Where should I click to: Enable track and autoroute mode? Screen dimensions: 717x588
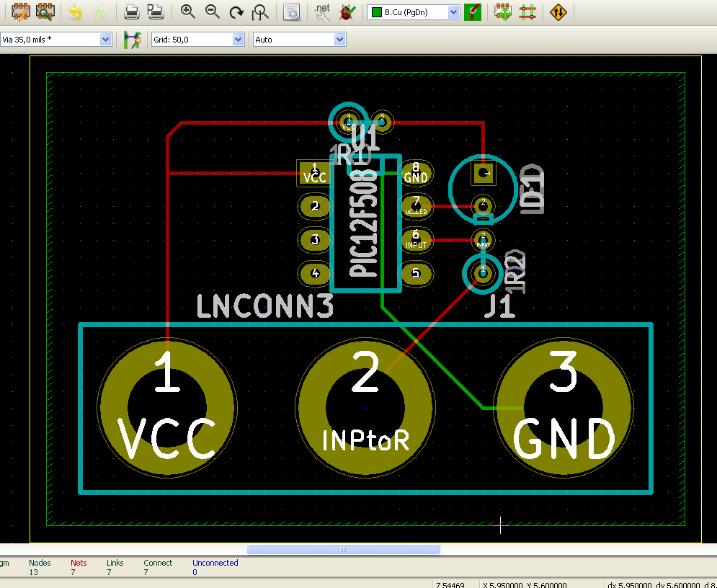click(x=527, y=12)
